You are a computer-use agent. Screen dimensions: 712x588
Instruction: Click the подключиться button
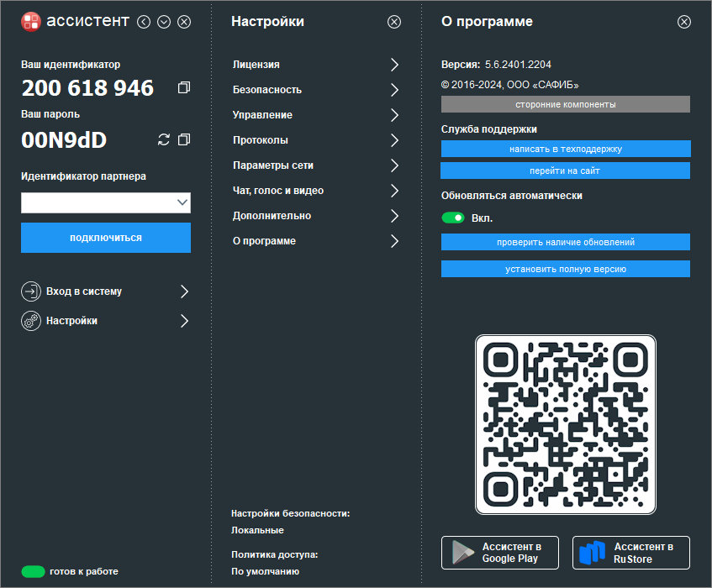(106, 238)
